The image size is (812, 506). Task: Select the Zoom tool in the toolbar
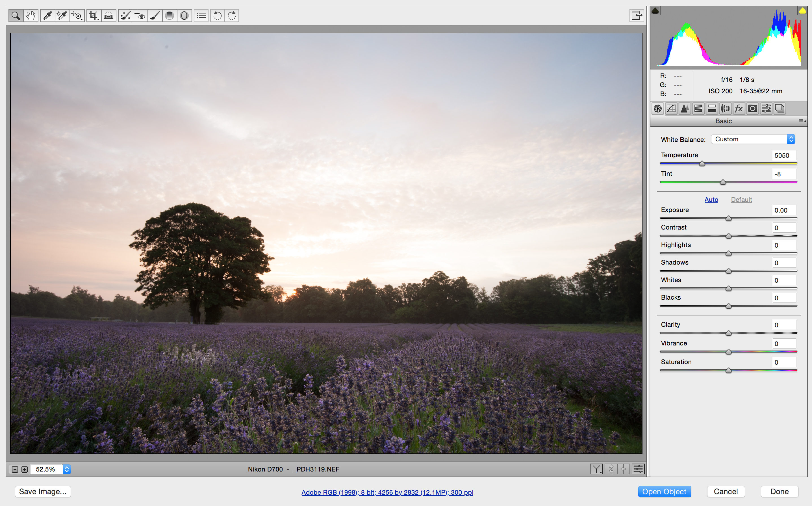point(16,16)
